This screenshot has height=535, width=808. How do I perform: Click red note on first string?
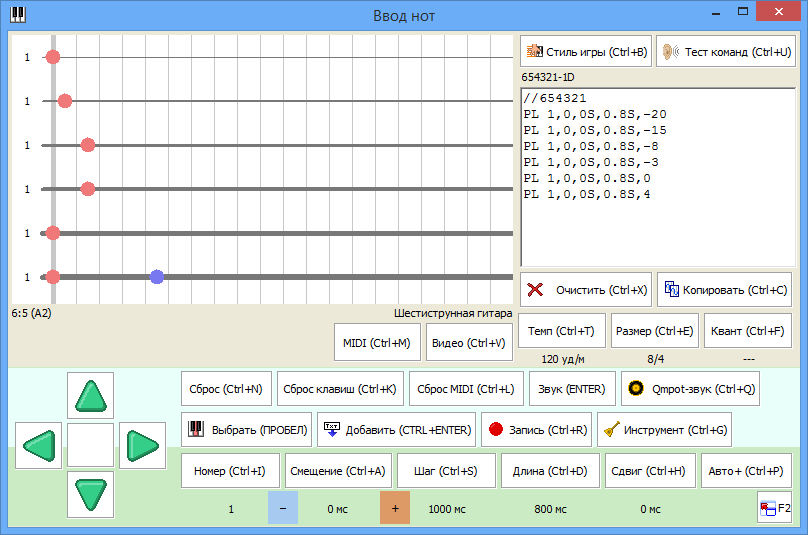pyautogui.click(x=53, y=57)
